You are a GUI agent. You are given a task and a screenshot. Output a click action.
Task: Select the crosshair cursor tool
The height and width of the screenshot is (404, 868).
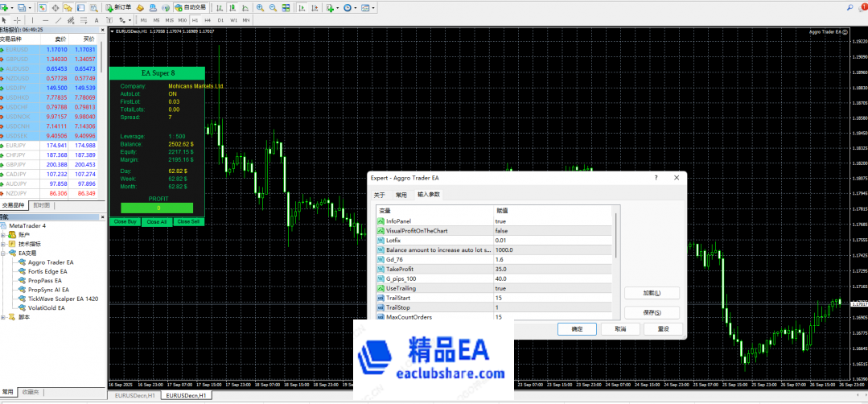coord(15,19)
